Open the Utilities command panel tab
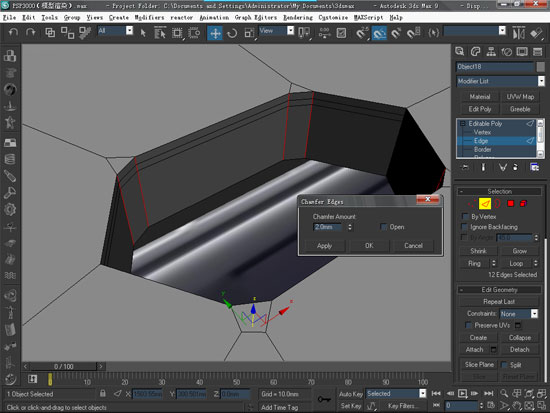The width and height of the screenshot is (550, 413). pos(537,52)
